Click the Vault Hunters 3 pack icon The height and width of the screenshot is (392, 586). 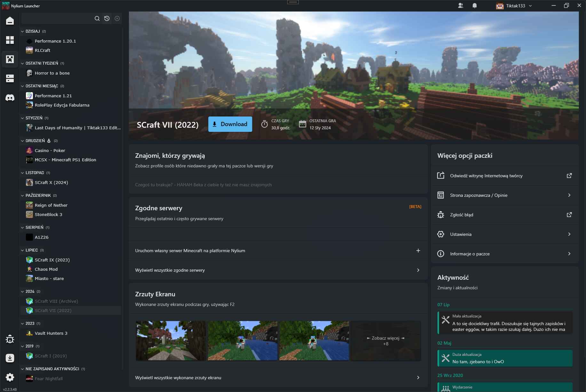coord(29,333)
